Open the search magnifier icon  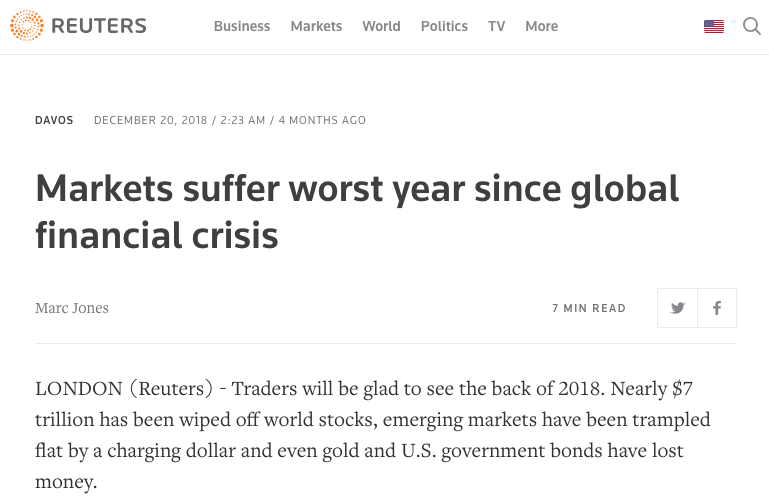[x=752, y=26]
